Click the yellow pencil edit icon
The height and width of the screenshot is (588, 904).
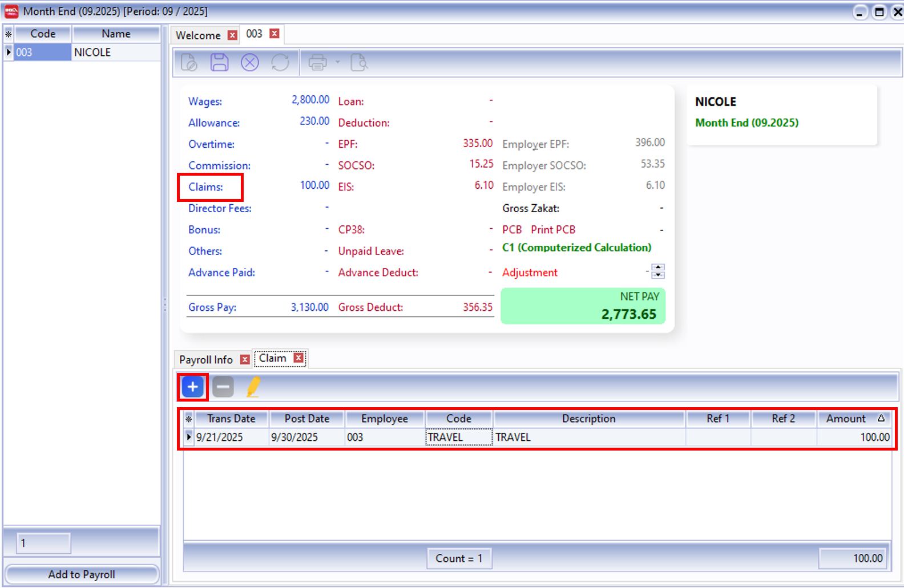[x=253, y=387]
